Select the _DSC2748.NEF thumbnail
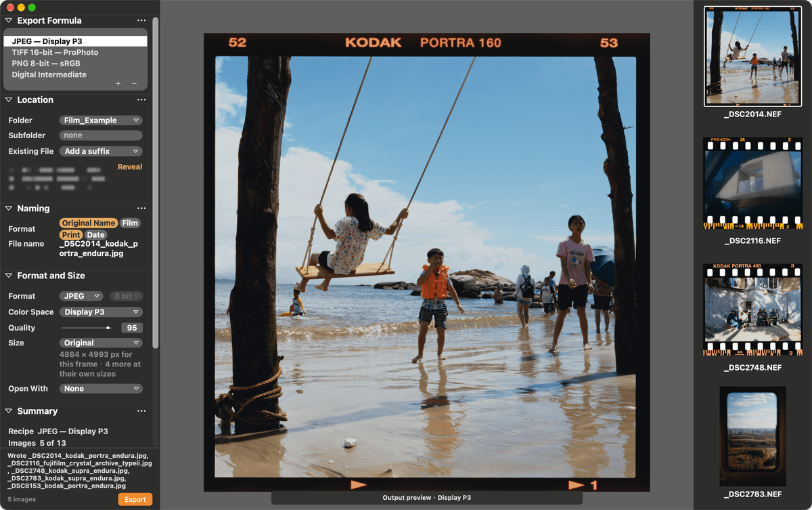The image size is (812, 510). click(x=752, y=310)
